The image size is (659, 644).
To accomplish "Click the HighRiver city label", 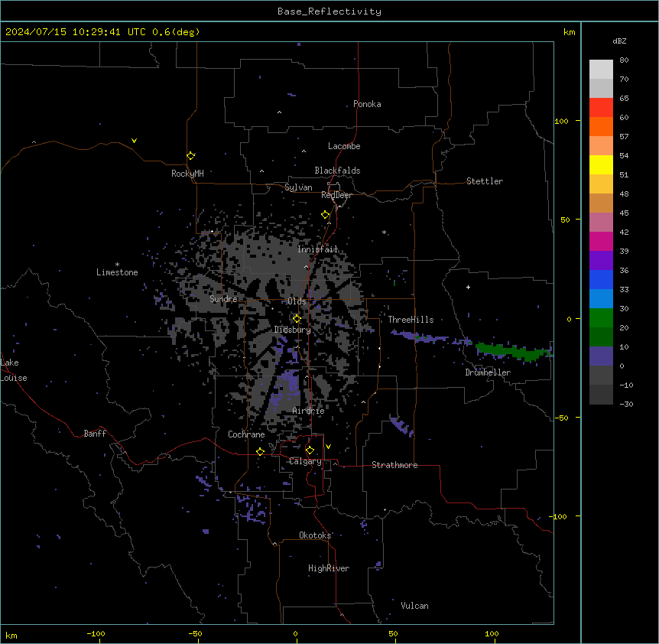I will (x=329, y=568).
